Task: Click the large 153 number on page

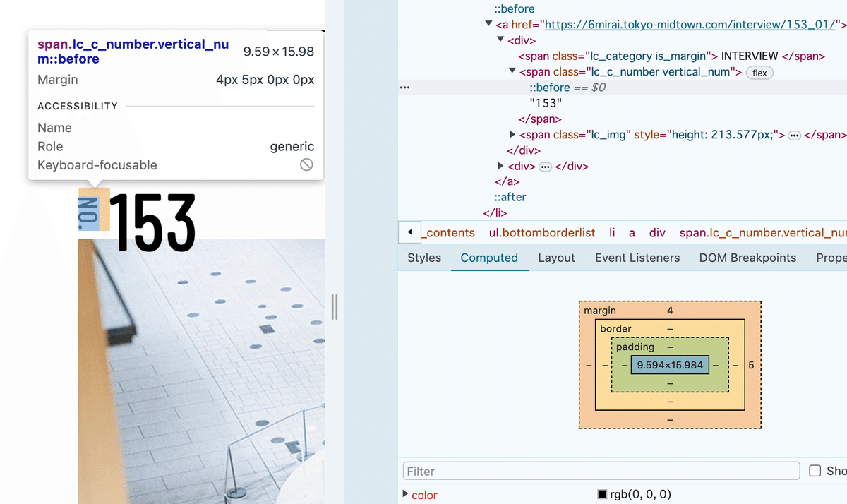Action: [152, 222]
